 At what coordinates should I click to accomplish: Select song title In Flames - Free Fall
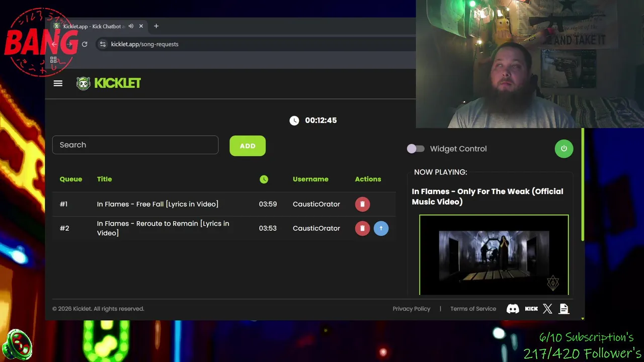click(157, 204)
